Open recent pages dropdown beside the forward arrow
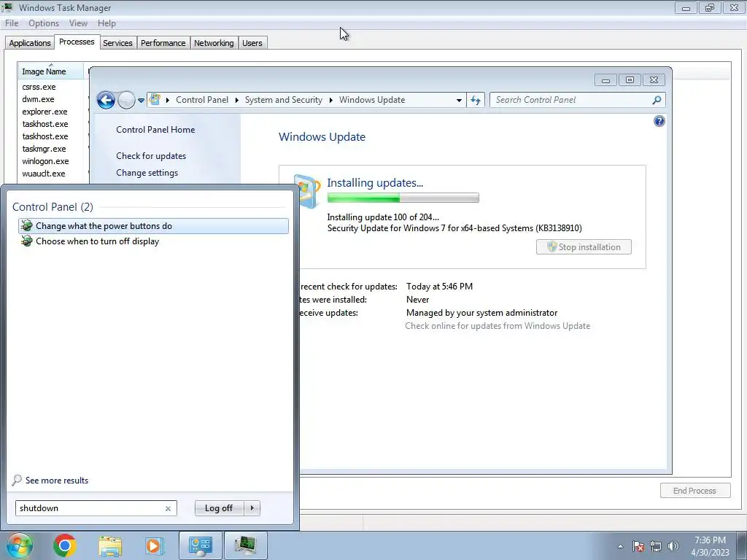This screenshot has width=747, height=560. tap(141, 101)
